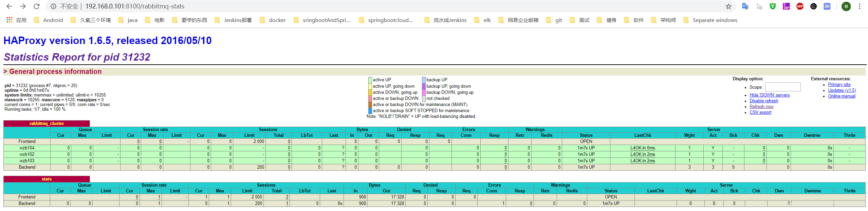Open the sringbootAndSpri... bookmark folder
This screenshot has width=868, height=211.
tap(322, 20)
